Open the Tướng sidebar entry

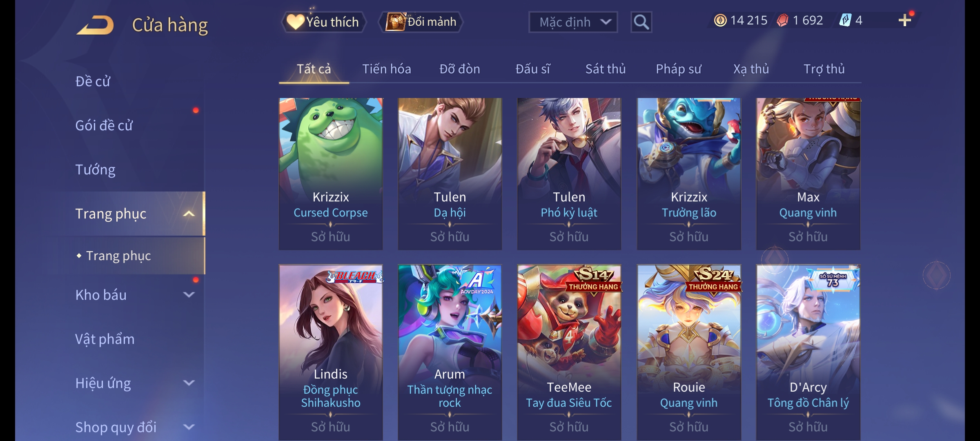(95, 169)
